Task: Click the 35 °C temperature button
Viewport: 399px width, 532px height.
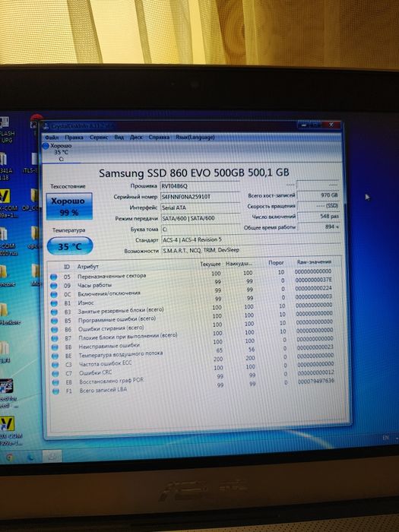Action: pos(70,246)
